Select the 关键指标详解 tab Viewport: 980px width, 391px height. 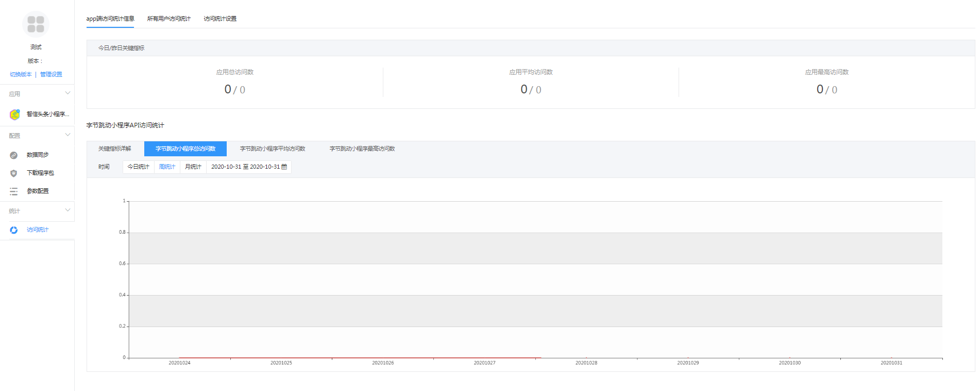point(115,149)
